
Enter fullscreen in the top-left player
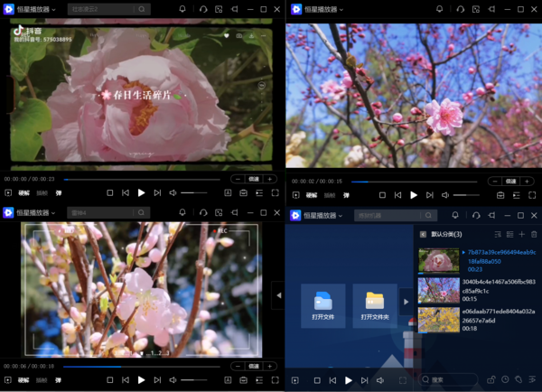tap(274, 192)
